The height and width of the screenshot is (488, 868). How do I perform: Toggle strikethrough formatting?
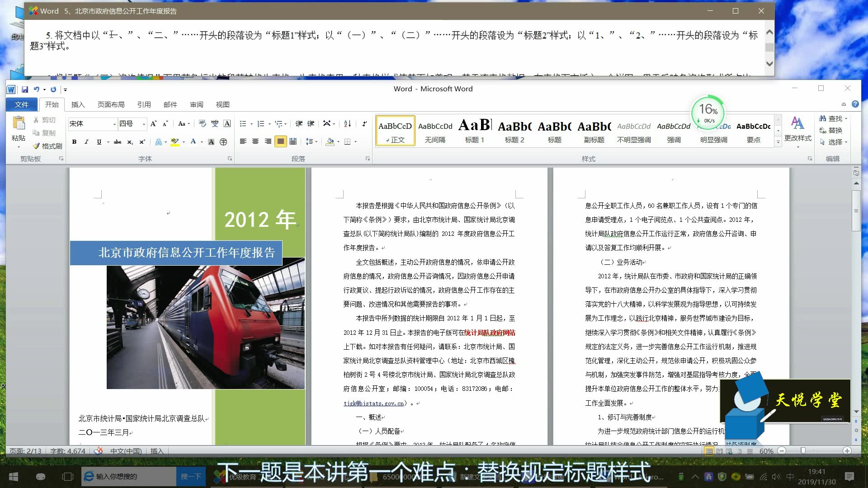tap(118, 141)
